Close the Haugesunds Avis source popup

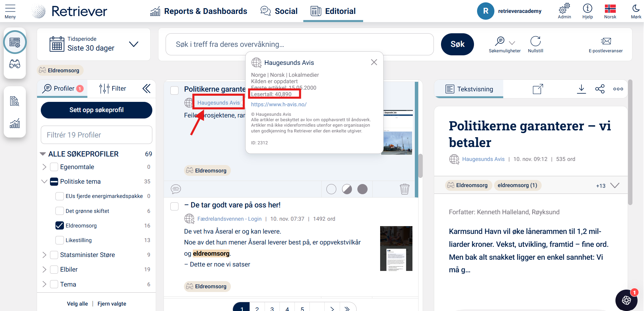pyautogui.click(x=374, y=62)
